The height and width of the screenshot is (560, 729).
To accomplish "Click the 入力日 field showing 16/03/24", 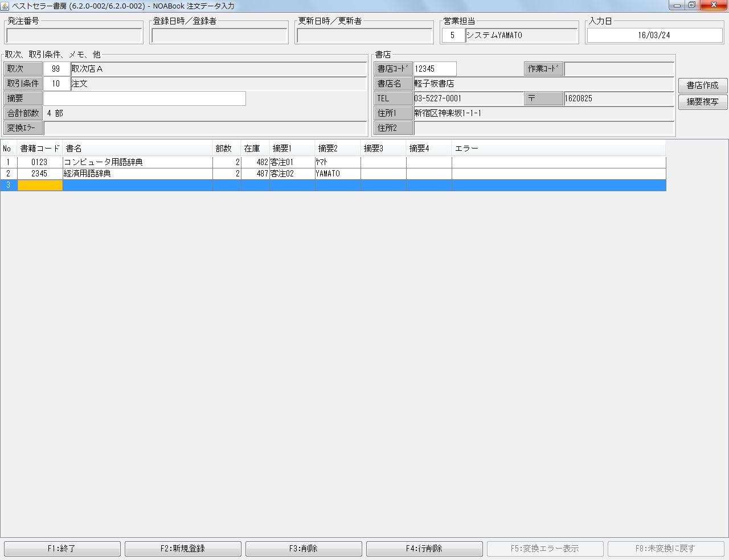I will click(654, 35).
